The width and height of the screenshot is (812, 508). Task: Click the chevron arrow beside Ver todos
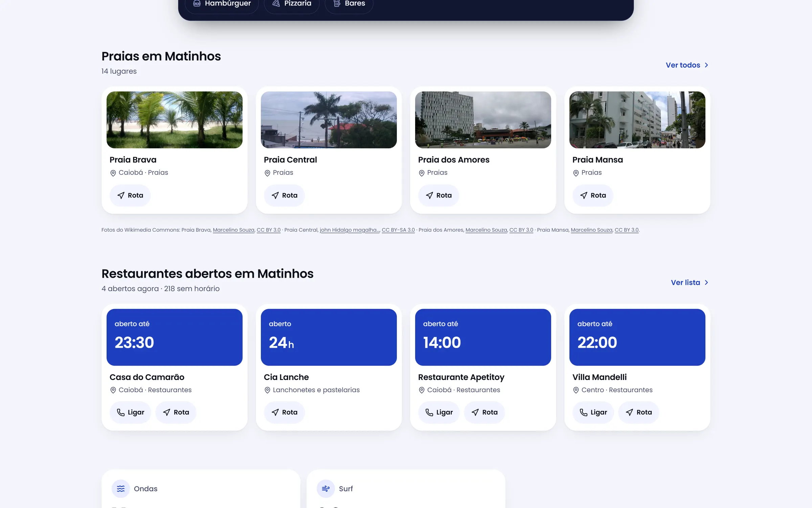[x=706, y=65]
